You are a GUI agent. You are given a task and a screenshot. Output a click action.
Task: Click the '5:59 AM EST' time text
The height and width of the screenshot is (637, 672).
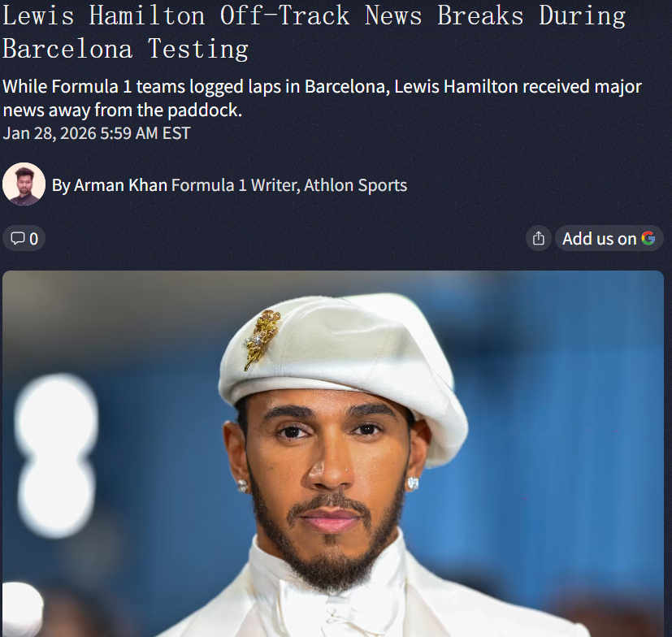click(145, 133)
